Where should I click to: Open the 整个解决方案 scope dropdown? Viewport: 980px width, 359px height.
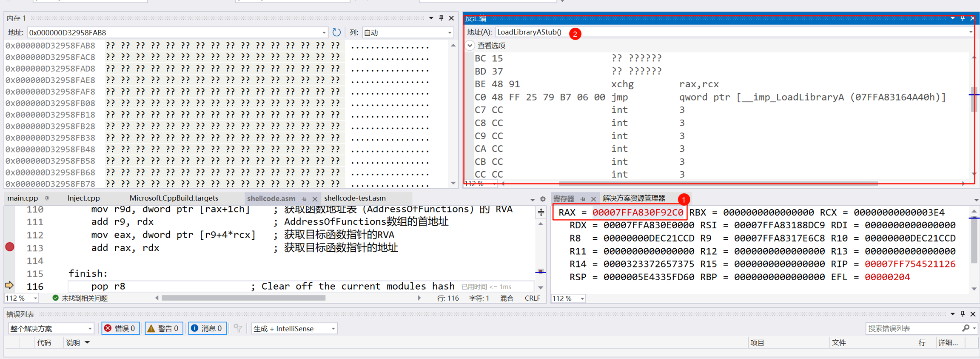[50, 328]
